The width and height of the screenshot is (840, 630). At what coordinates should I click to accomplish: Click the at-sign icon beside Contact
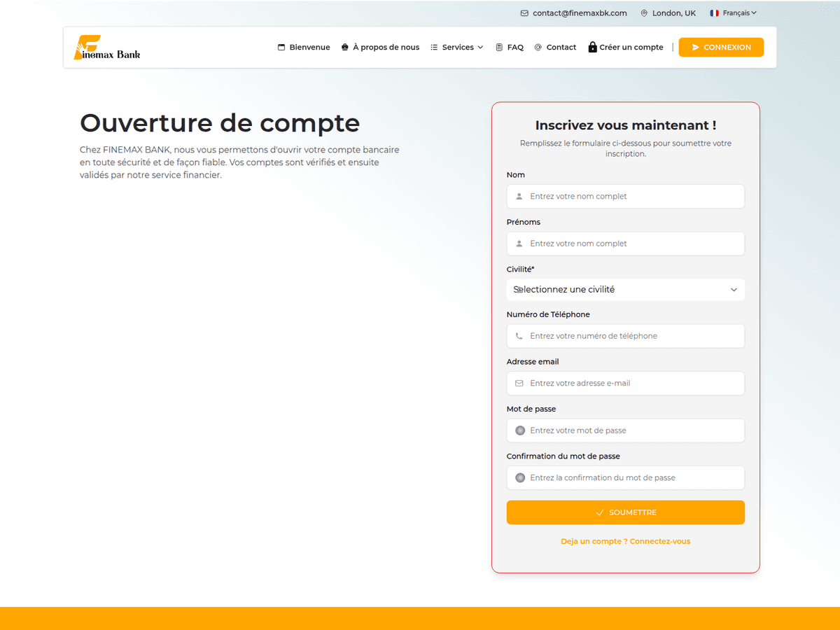538,48
